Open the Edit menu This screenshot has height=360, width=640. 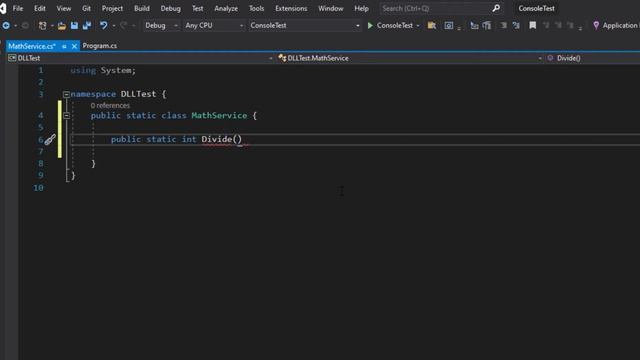click(x=40, y=8)
